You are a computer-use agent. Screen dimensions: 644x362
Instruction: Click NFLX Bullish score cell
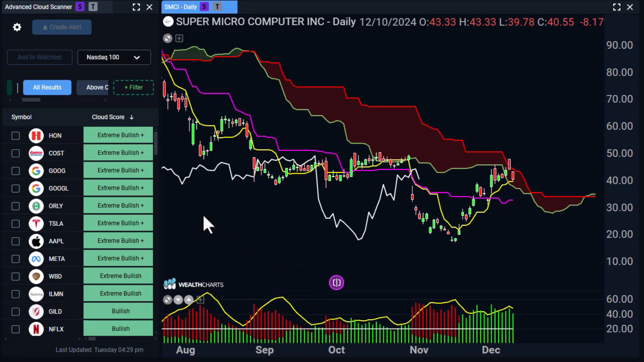click(118, 328)
